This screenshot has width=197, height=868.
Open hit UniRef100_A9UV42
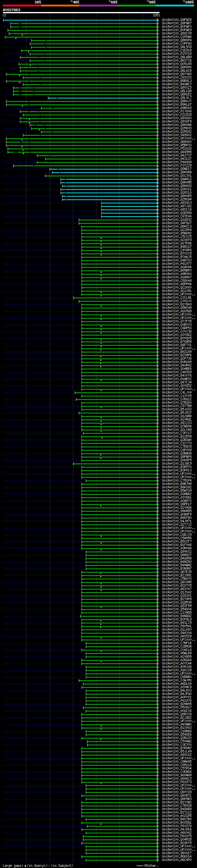click(x=177, y=833)
